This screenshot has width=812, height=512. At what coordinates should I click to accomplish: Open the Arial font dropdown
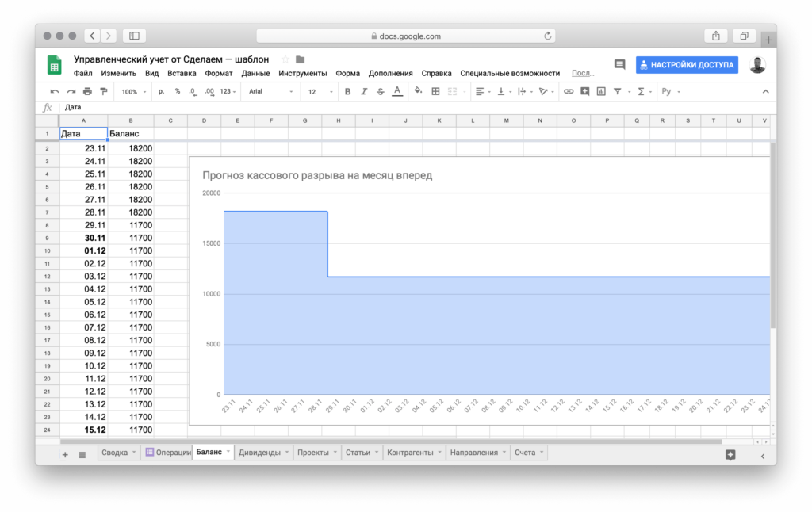coord(271,92)
